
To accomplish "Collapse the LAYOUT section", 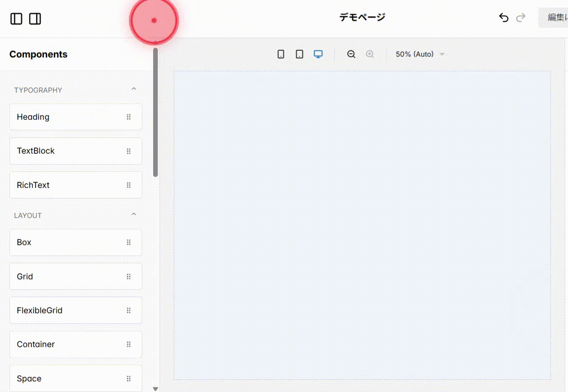I will tap(134, 214).
